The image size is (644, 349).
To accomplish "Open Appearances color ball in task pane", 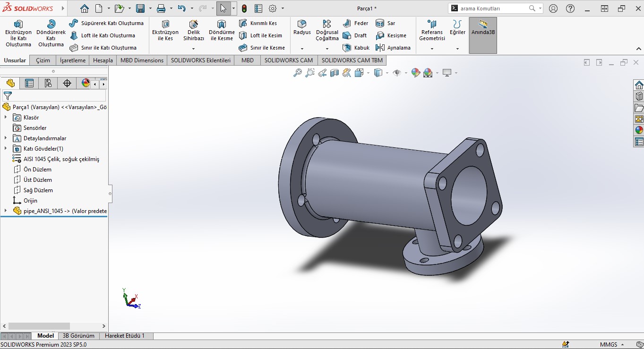I will coord(639,130).
